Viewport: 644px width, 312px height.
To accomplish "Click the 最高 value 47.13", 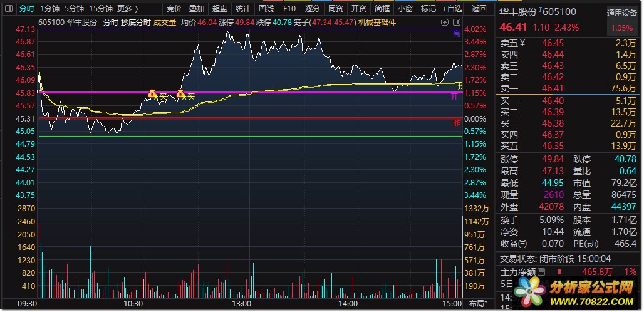I will pyautogui.click(x=553, y=171).
